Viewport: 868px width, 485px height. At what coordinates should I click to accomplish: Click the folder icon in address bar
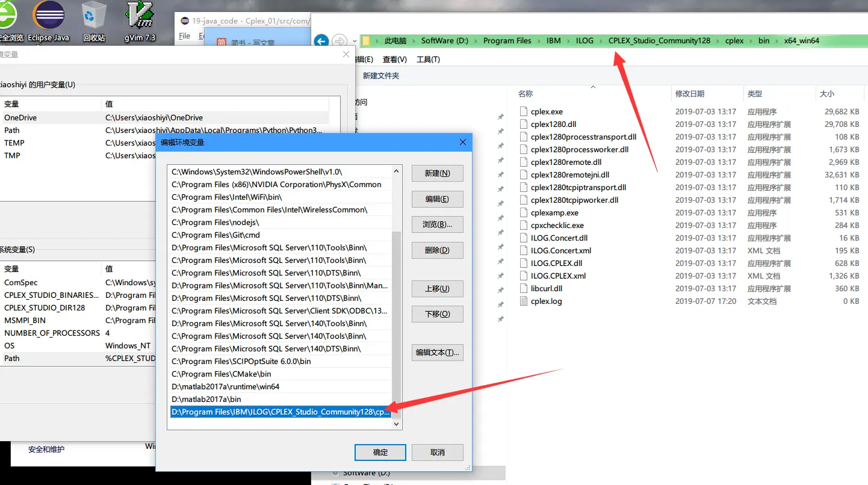[x=366, y=41]
